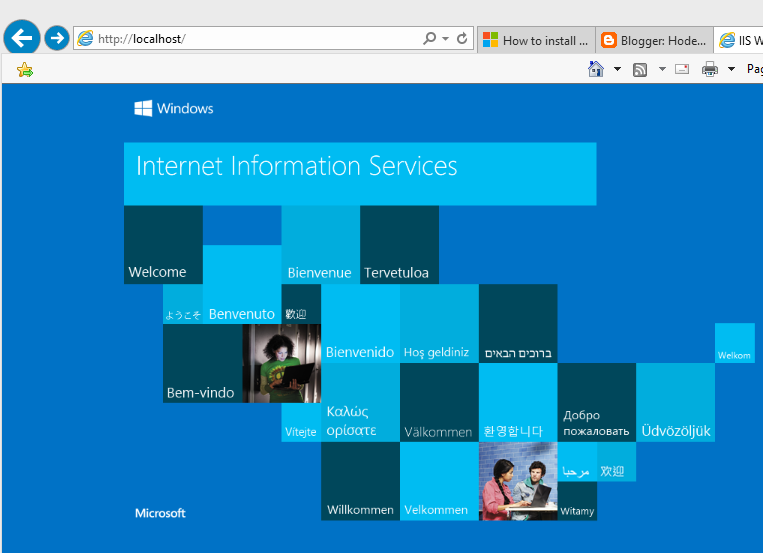The height and width of the screenshot is (553, 763).
Task: Click the Welkom tile
Action: point(735,343)
